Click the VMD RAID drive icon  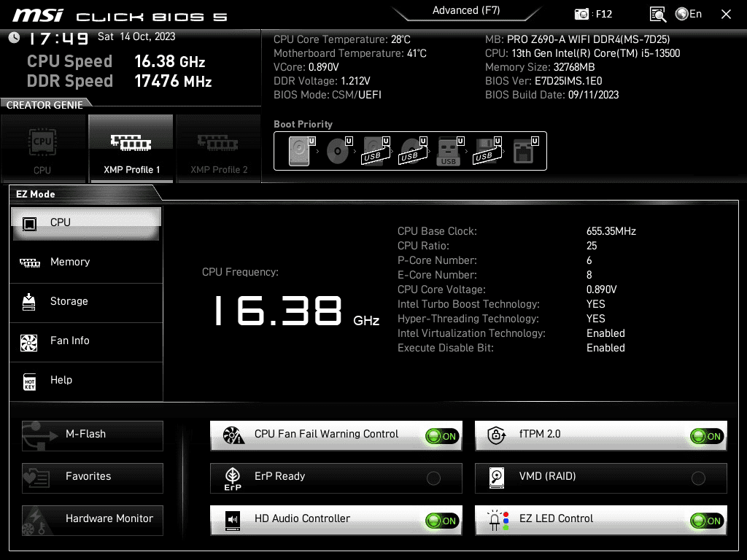click(x=496, y=478)
